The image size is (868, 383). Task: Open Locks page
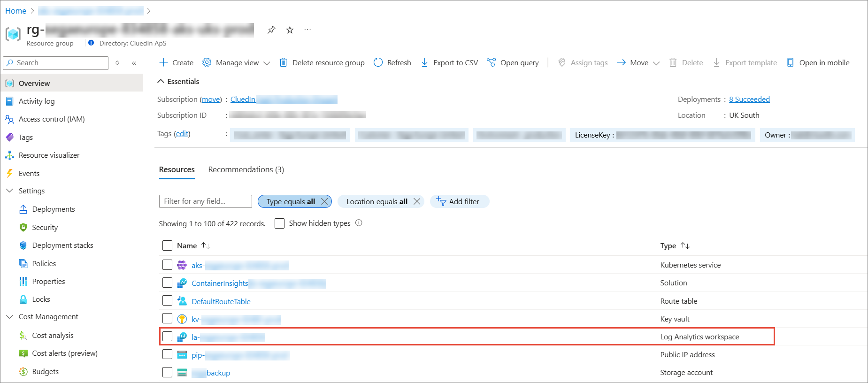41,299
